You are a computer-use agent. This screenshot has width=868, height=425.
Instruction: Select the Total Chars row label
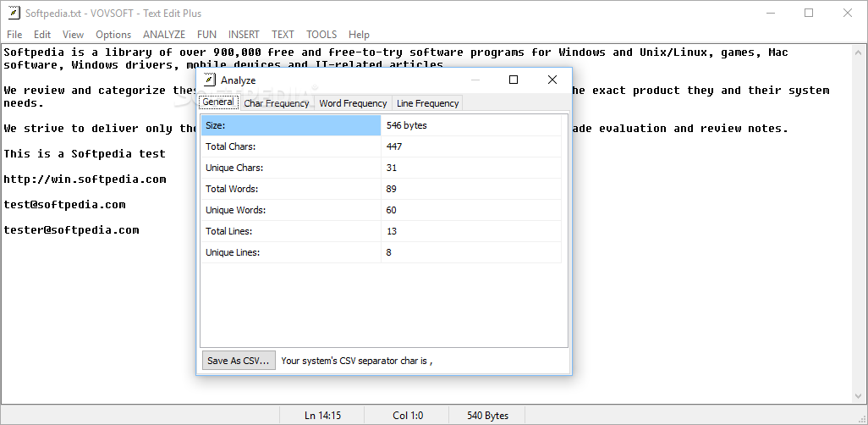point(291,146)
